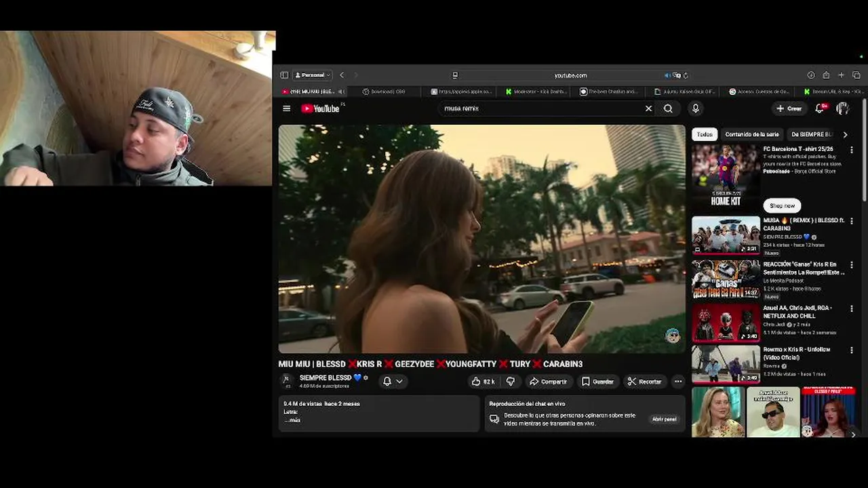
Task: Open the subscription notification bell dropdown
Action: coord(392,382)
